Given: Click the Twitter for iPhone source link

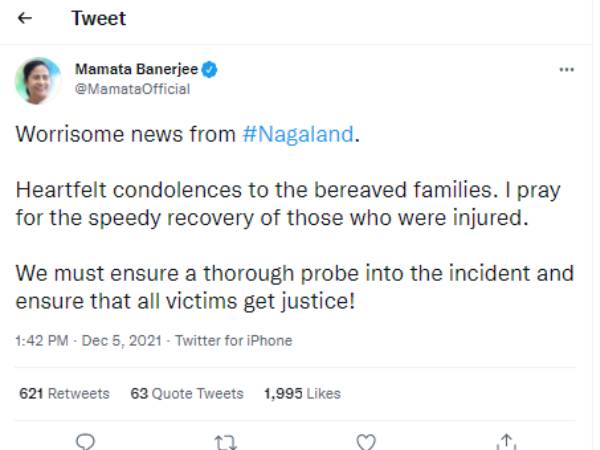Looking at the screenshot, I should (234, 341).
